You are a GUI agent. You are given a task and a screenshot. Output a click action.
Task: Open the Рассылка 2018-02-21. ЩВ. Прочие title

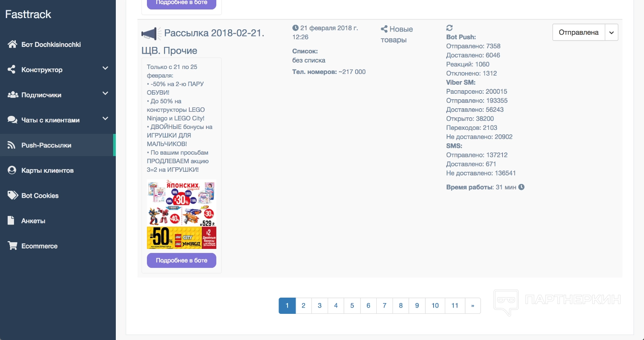coord(203,41)
